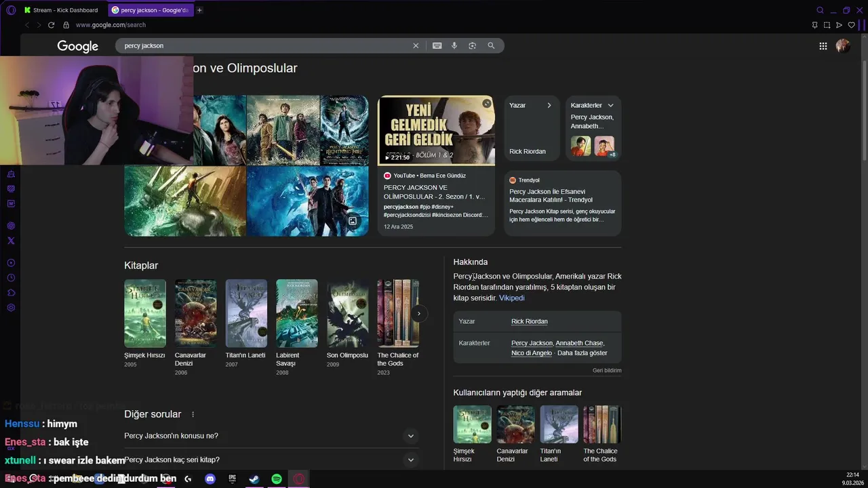Open the Vikipedi link
Screen dimensions: 868x488
(511, 298)
